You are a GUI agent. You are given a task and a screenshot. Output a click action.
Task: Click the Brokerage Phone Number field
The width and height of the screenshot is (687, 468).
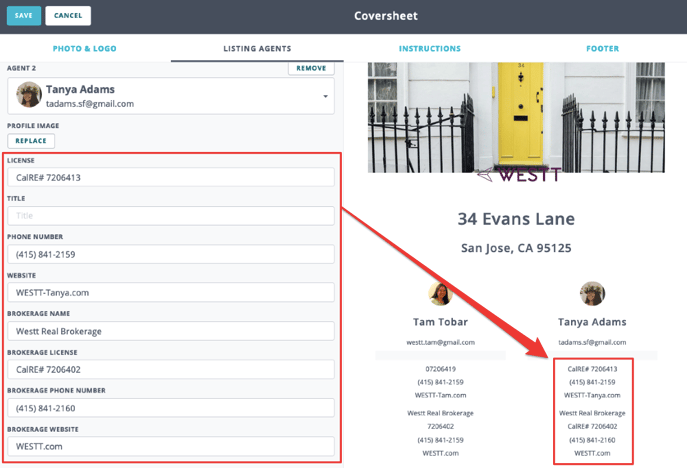[170, 408]
